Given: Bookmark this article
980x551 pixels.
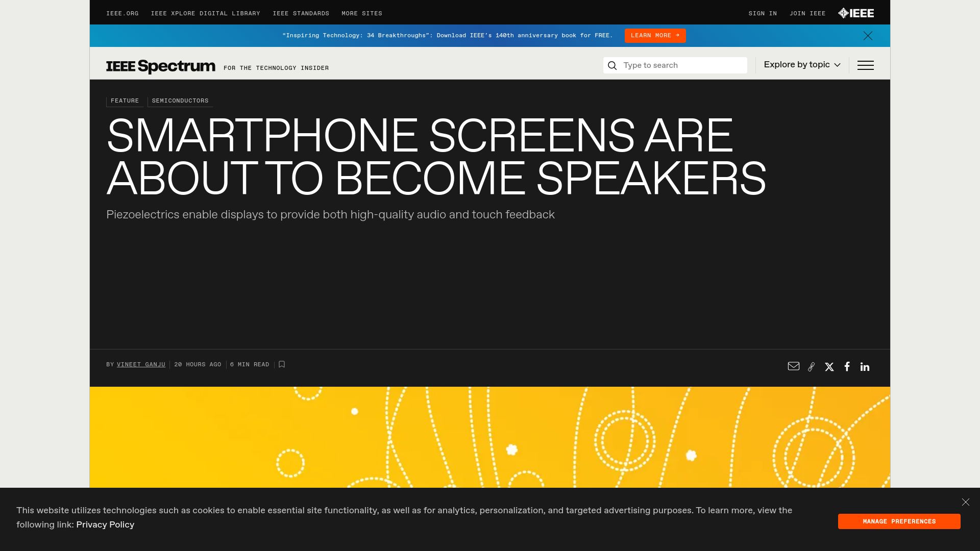Looking at the screenshot, I should point(282,364).
